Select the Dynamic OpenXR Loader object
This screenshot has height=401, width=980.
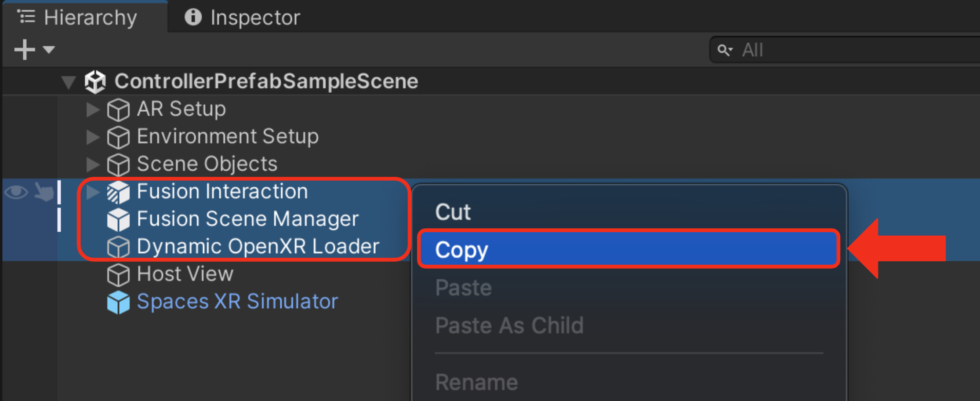tap(258, 247)
